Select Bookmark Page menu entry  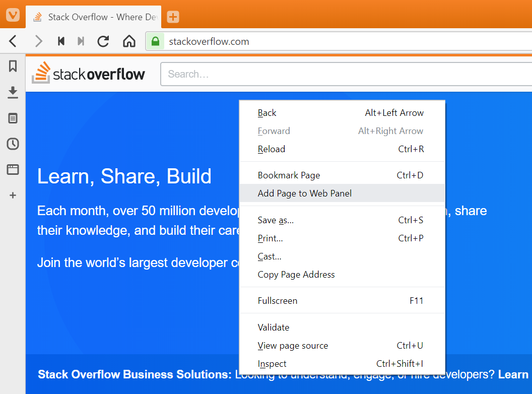(342, 175)
